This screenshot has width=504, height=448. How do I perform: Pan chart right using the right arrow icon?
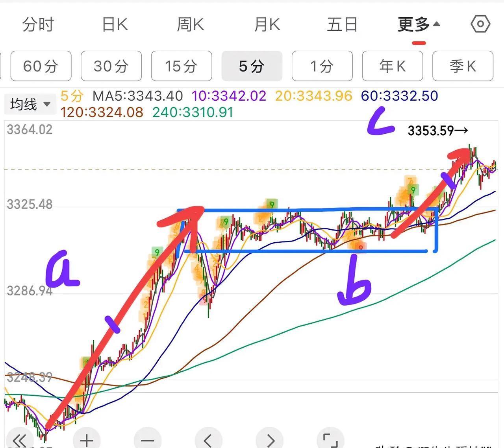[x=270, y=439]
